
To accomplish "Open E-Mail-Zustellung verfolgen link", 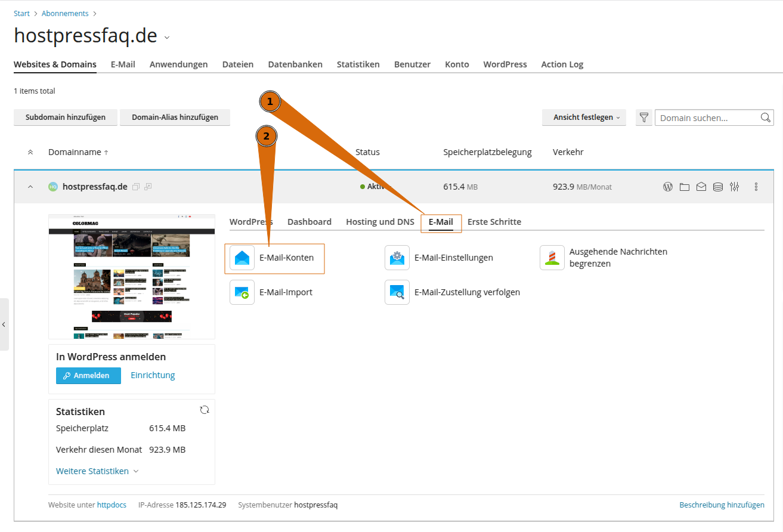I will coord(467,292).
